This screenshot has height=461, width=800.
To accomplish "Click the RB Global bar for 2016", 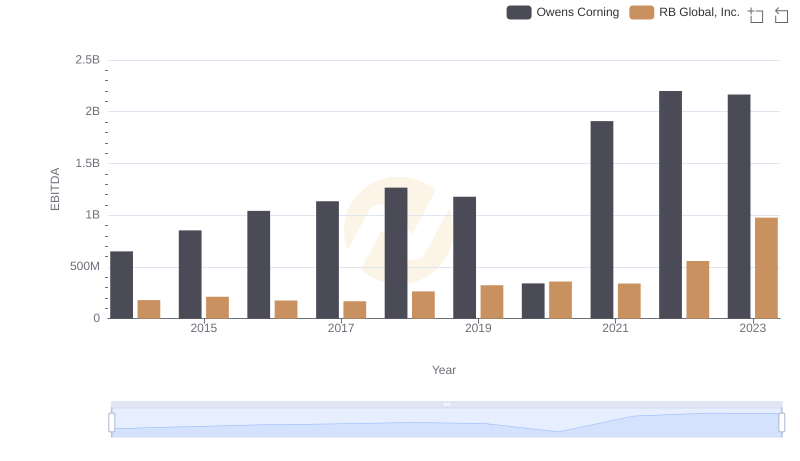I will 286,310.
